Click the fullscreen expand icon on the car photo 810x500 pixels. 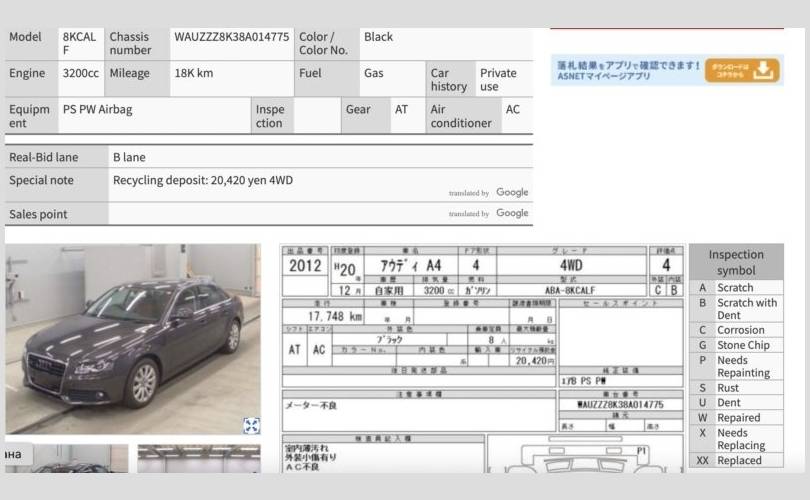[x=251, y=426]
